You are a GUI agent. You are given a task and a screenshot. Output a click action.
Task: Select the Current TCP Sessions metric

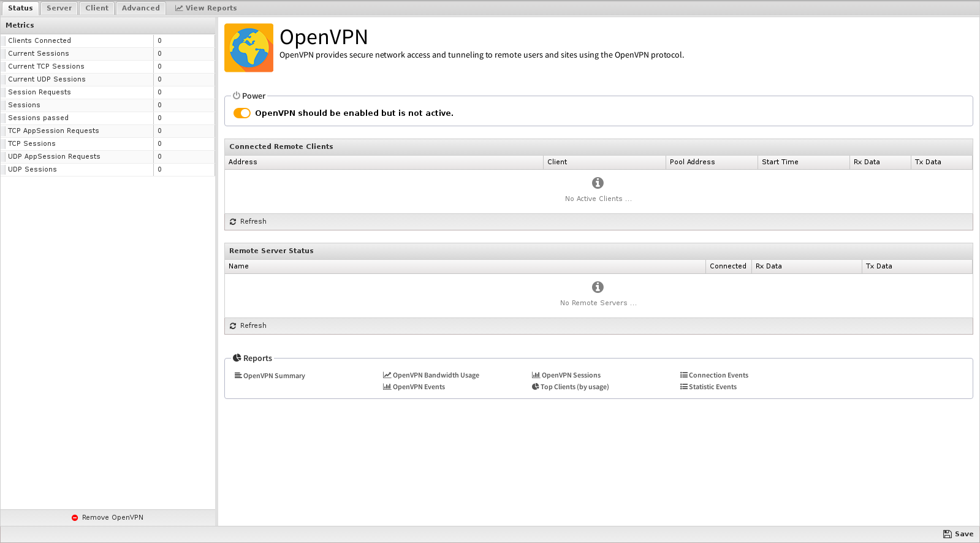108,66
